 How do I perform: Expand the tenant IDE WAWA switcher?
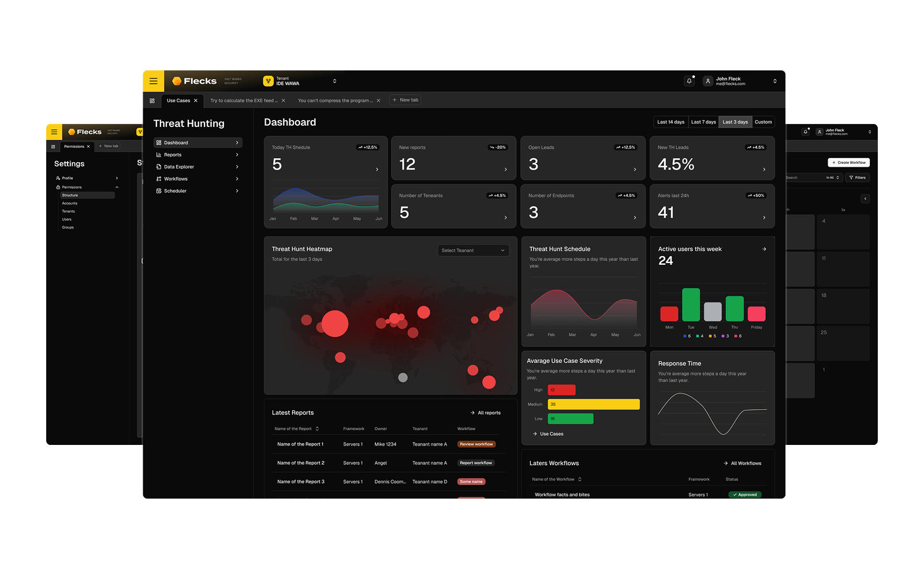[334, 81]
